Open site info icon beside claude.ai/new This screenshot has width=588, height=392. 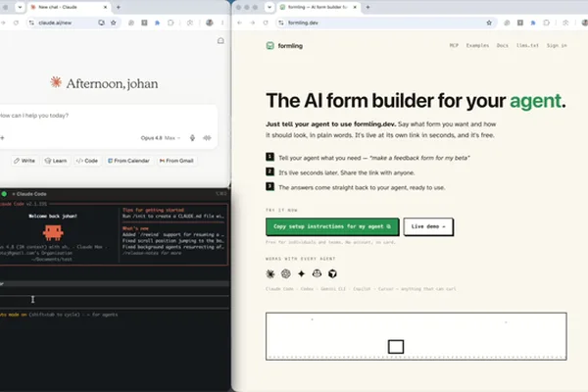point(32,23)
